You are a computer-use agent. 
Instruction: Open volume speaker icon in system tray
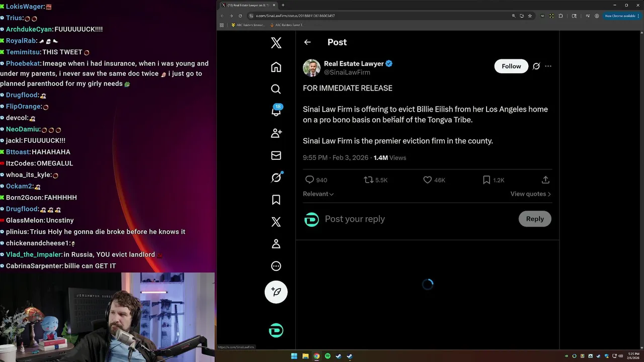click(621, 356)
